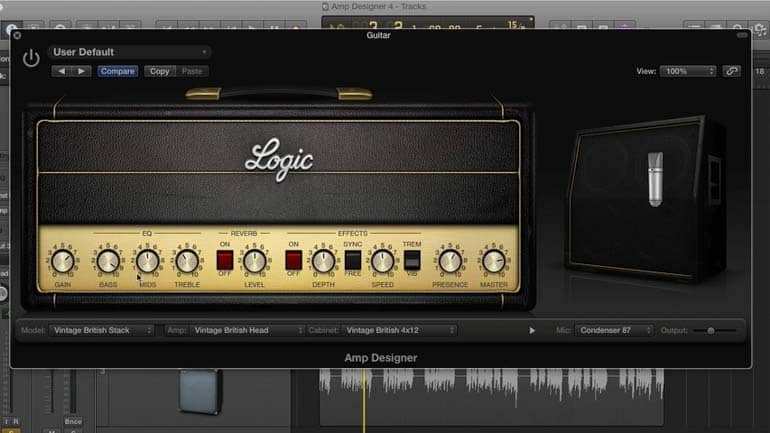
Task: Go to next preset arrow
Action: point(81,71)
